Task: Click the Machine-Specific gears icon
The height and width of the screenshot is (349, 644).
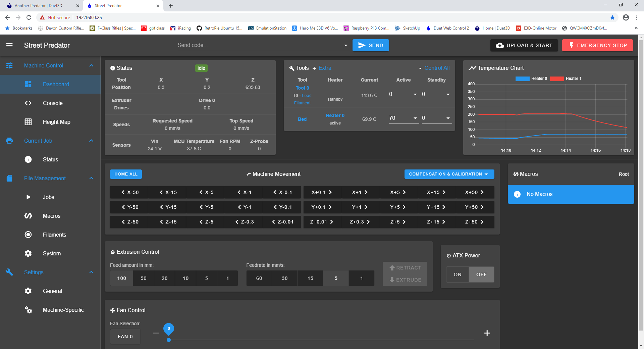Action: 28,310
